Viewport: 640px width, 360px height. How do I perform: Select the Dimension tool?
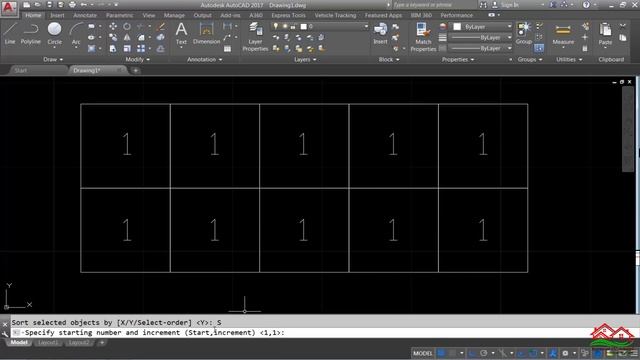pos(207,33)
